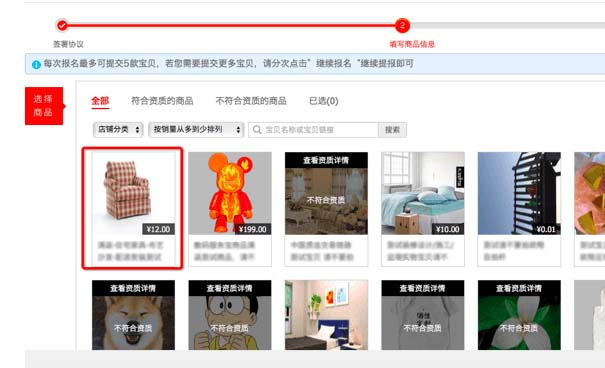Image resolution: width=605 pixels, height=368 pixels.
Task: Click the completed step one checkmark icon
Action: (62, 25)
